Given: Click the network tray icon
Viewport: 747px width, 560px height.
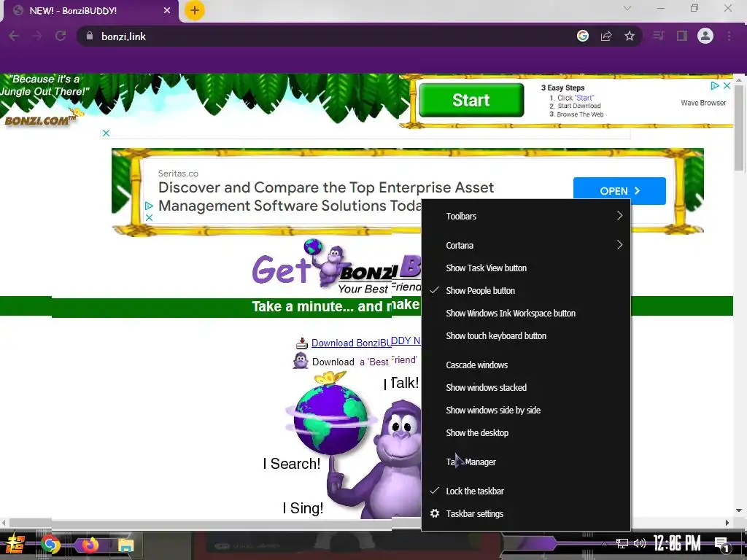Looking at the screenshot, I should (x=622, y=543).
